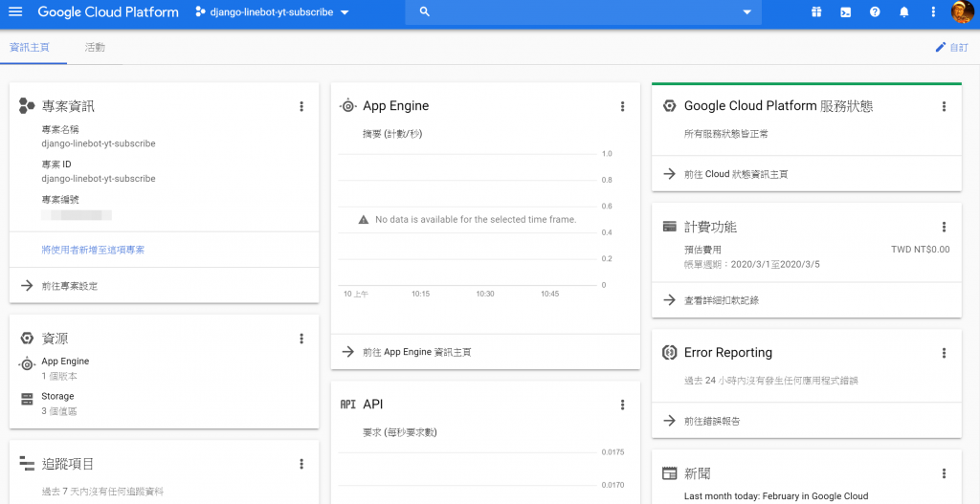
Task: Click the 計費功能 credit card icon
Action: (669, 226)
